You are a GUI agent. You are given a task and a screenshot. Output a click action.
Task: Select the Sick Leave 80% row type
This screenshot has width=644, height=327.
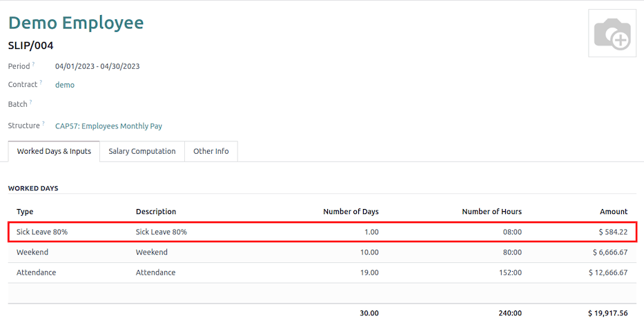pos(42,232)
